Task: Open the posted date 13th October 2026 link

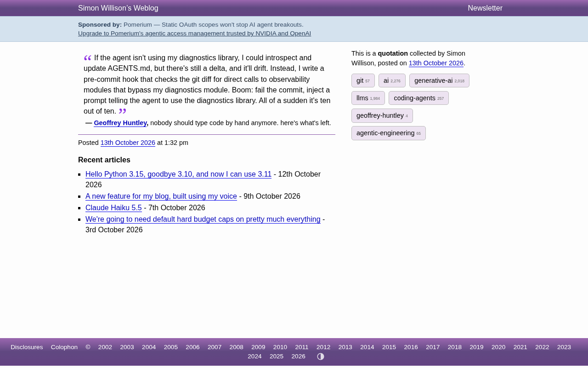Action: 128,143
